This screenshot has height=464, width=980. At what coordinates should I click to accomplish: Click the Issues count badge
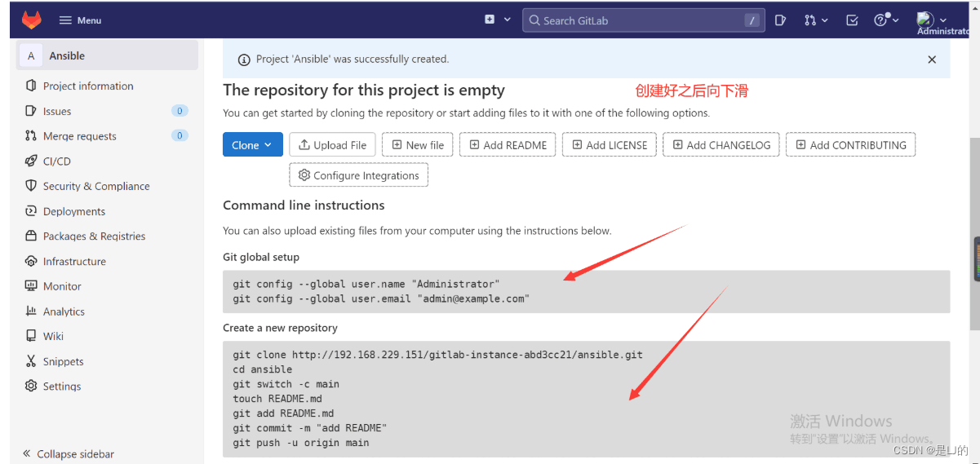(x=180, y=111)
